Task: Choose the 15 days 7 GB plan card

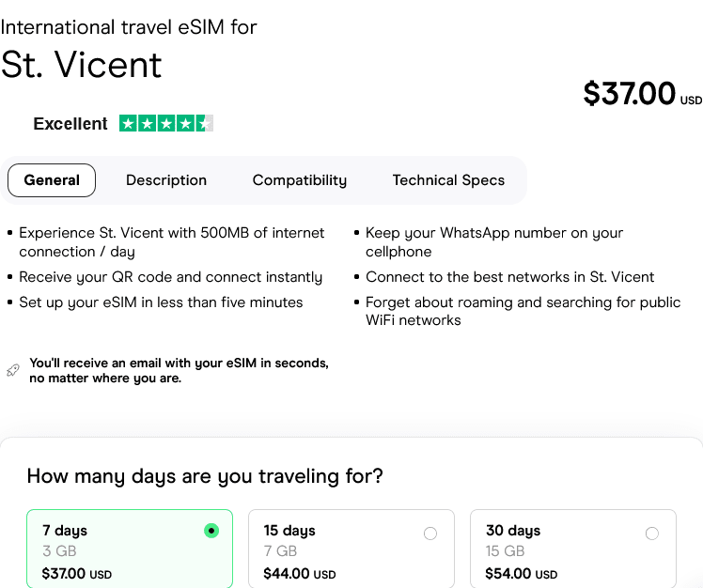Action: coord(351,551)
